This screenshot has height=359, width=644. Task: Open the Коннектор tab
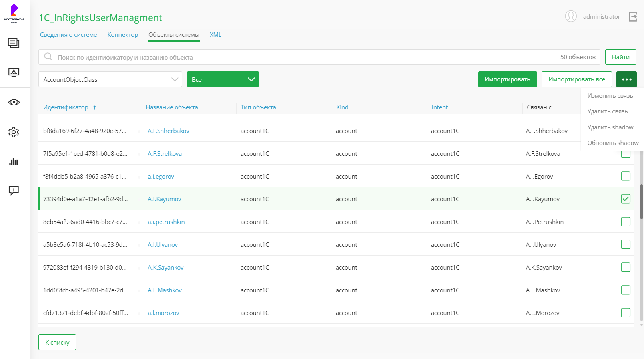point(123,35)
